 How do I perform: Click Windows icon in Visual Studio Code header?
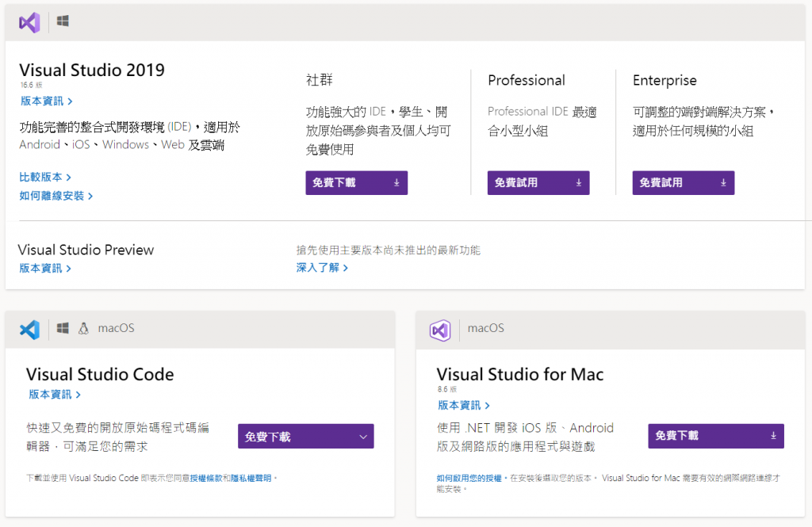coord(63,328)
